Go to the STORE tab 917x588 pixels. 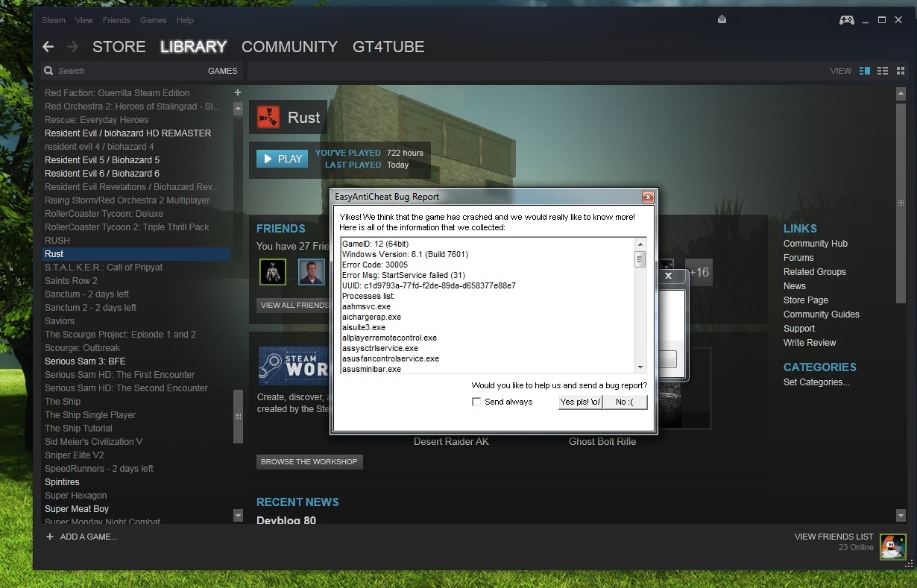(119, 47)
